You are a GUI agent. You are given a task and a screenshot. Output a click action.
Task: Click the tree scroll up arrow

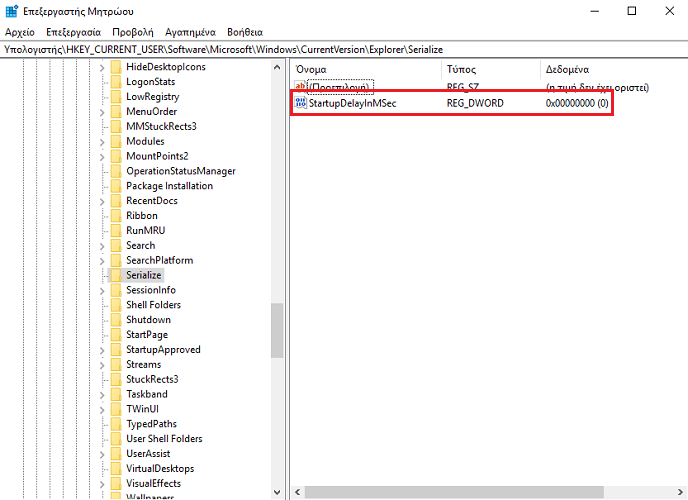[277, 67]
